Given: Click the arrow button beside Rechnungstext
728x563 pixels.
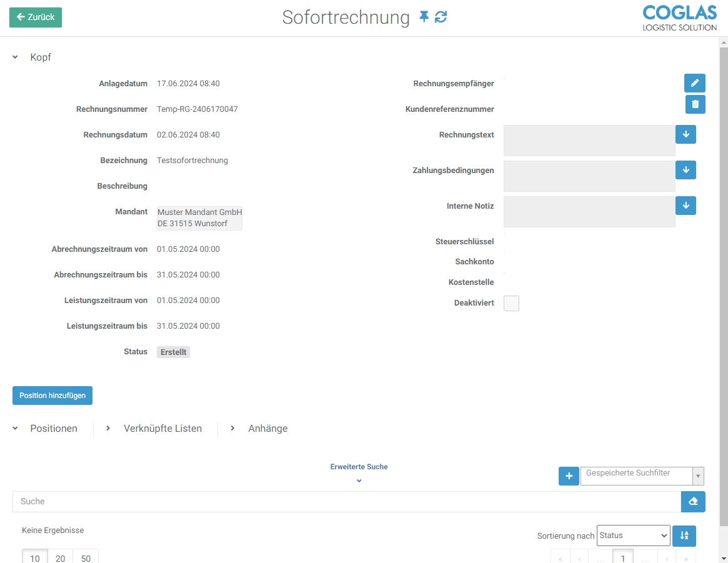Looking at the screenshot, I should (686, 134).
